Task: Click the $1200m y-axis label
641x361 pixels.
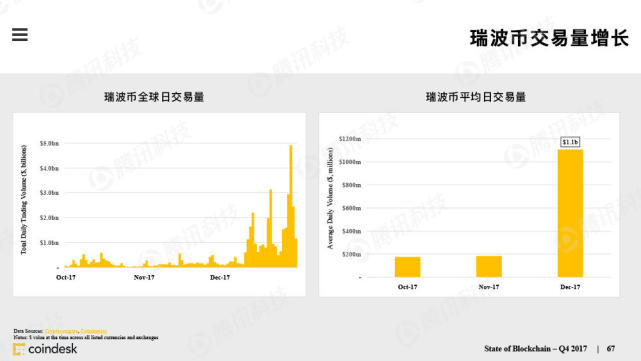Action: pos(350,139)
